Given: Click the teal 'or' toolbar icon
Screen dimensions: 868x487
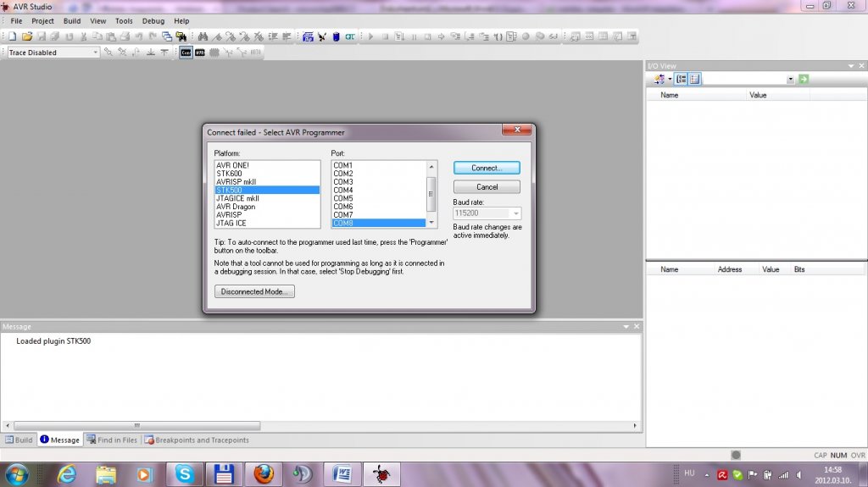Looking at the screenshot, I should (x=350, y=36).
